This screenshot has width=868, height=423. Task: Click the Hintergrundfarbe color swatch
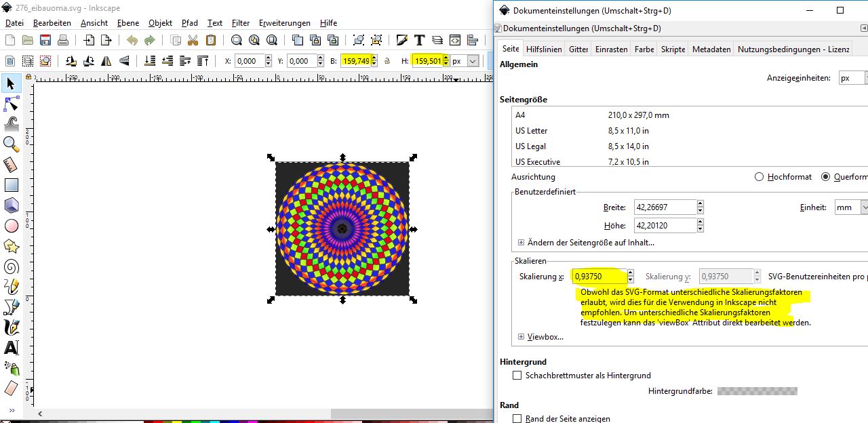(x=757, y=391)
